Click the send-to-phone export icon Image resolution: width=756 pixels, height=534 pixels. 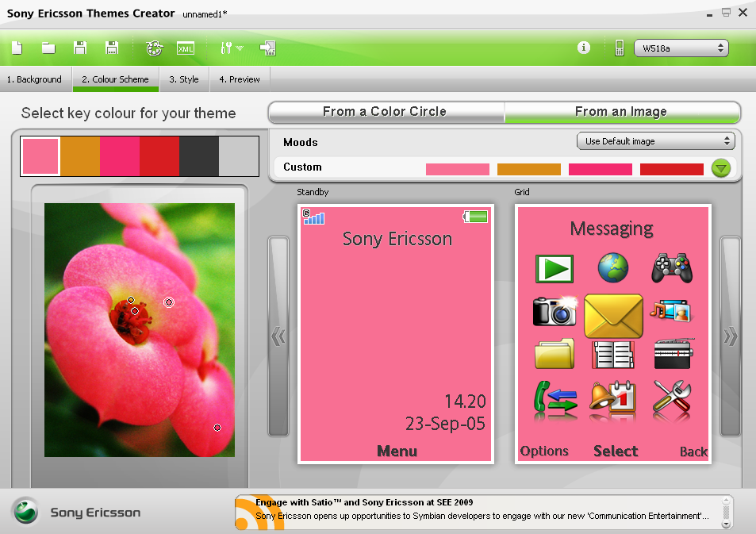point(267,48)
